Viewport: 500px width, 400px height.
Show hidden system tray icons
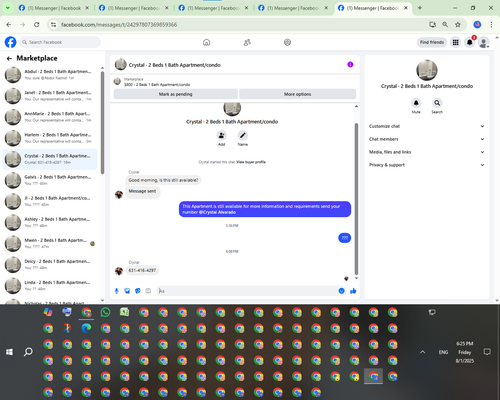(422, 352)
